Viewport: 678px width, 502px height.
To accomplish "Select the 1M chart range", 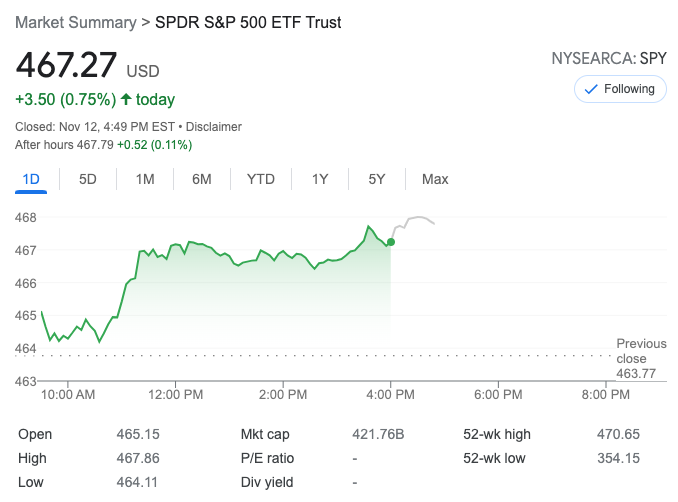I will click(145, 179).
